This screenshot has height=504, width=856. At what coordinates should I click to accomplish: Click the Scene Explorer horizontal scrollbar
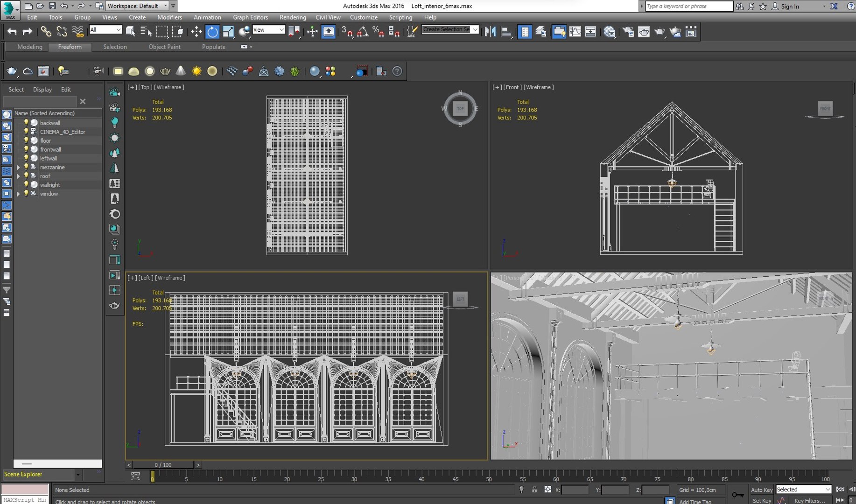click(57, 464)
